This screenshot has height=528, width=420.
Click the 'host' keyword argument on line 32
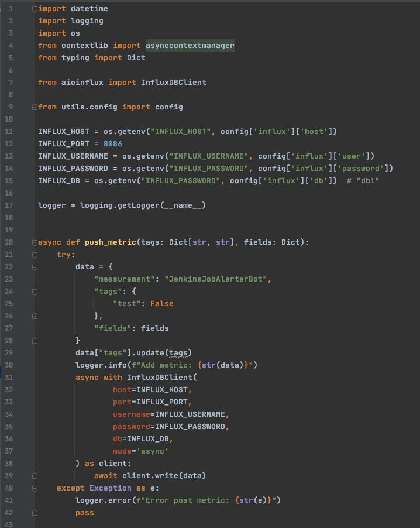tap(122, 390)
